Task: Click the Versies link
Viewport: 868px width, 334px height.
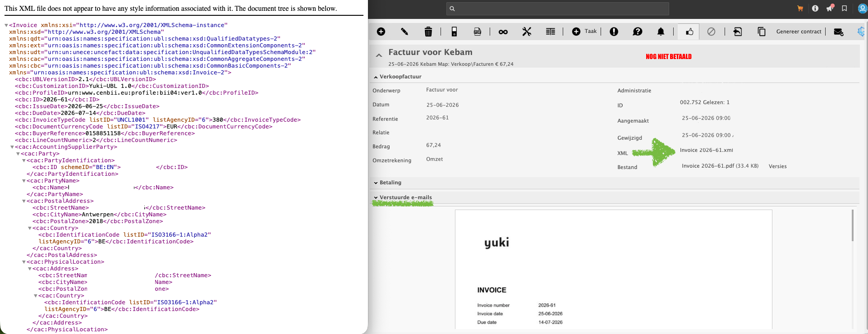Action: tap(777, 166)
